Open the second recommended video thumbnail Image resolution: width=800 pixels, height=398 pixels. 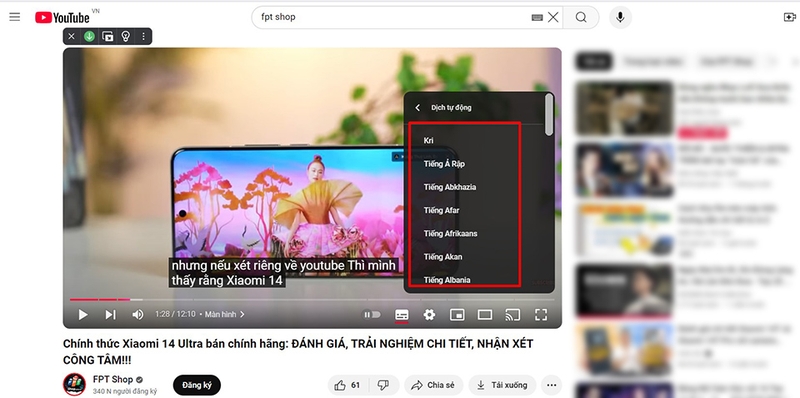point(624,170)
